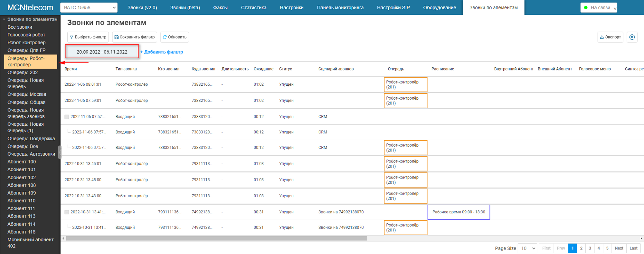Sort by Статус column header
644x254 pixels.
click(x=286, y=69)
